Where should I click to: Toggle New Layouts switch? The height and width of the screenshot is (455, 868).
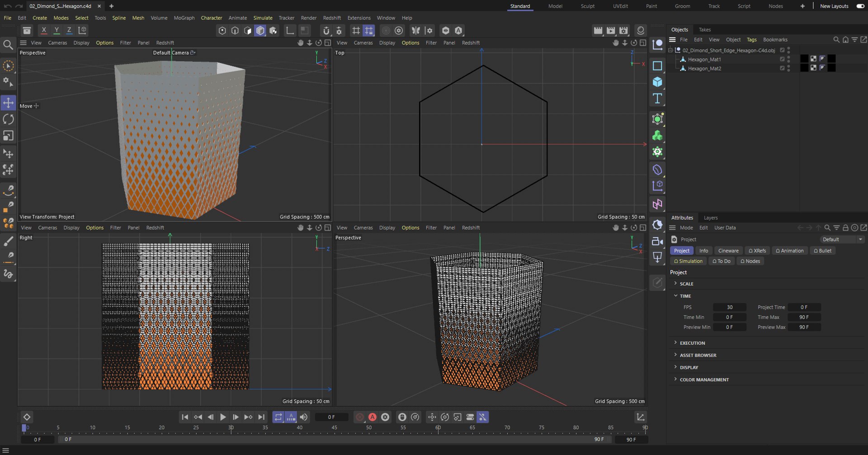tap(860, 6)
